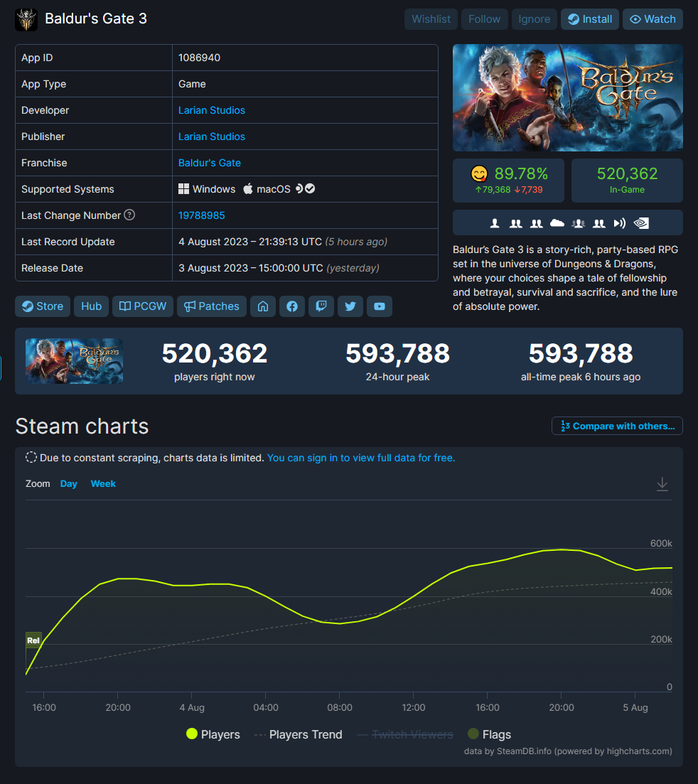The width and height of the screenshot is (698, 784).
Task: Click the Windows logo supported system icon
Action: pos(183,189)
